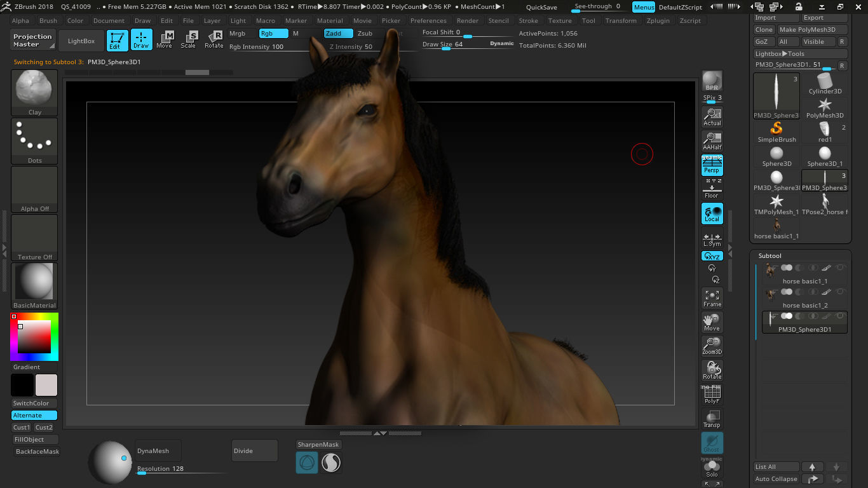This screenshot has width=868, height=488.
Task: Set view to Actual size
Action: click(712, 117)
